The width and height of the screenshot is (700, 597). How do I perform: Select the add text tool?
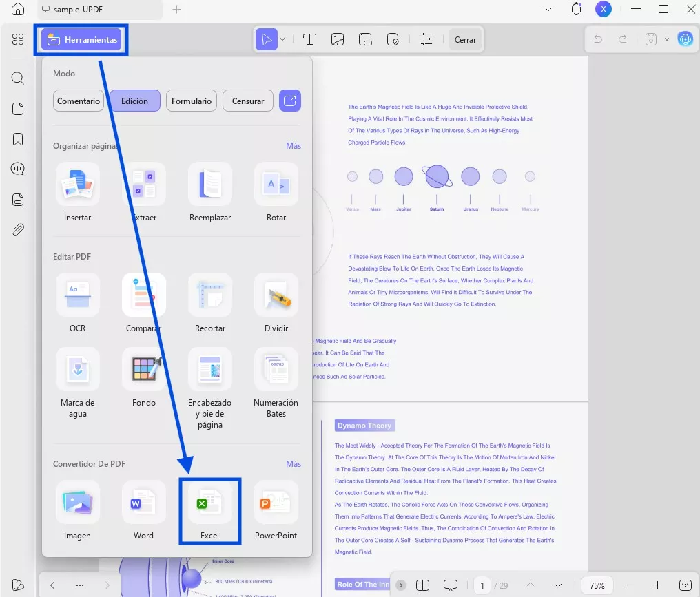309,40
